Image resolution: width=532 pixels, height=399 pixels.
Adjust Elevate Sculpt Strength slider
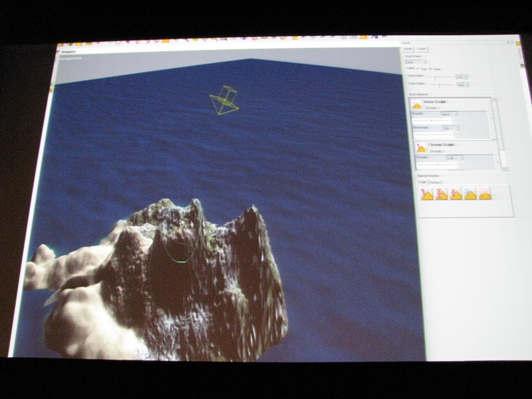pos(437,165)
